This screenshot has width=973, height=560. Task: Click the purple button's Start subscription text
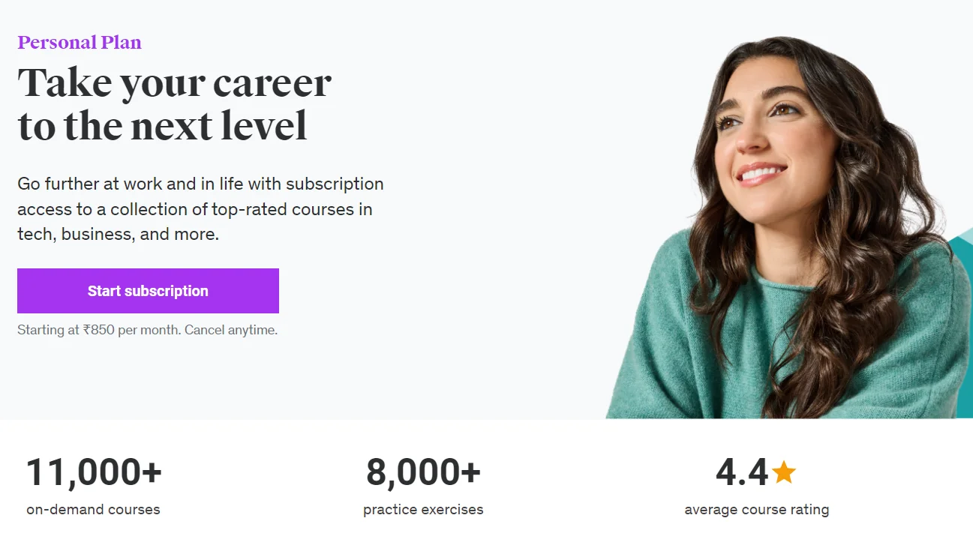pos(148,291)
